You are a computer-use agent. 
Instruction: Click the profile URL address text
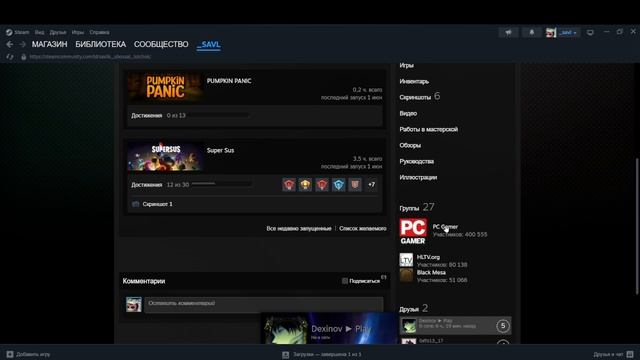[x=90, y=57]
